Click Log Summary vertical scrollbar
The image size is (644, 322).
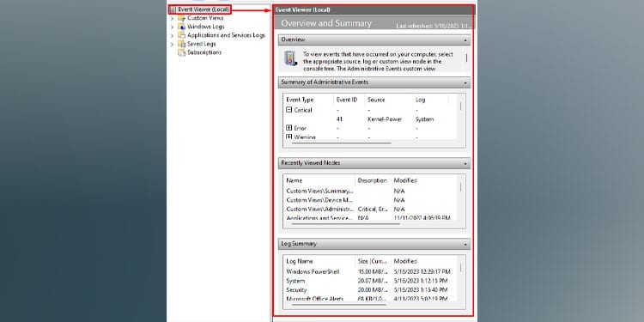pos(460,268)
